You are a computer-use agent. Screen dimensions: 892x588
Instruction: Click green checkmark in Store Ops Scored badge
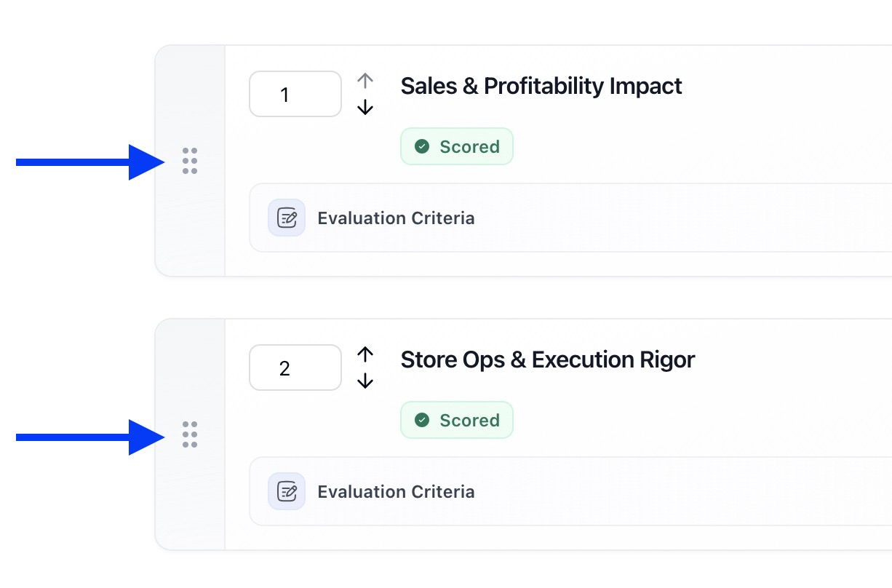tap(422, 421)
